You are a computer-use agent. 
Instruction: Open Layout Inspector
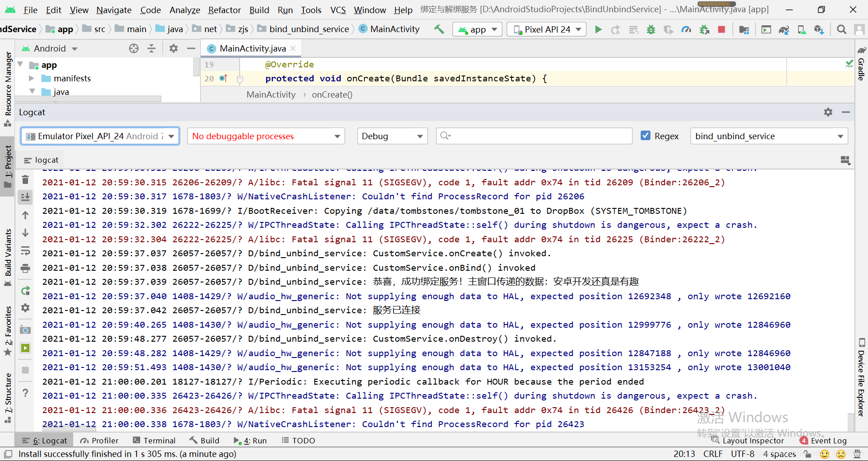click(x=747, y=441)
